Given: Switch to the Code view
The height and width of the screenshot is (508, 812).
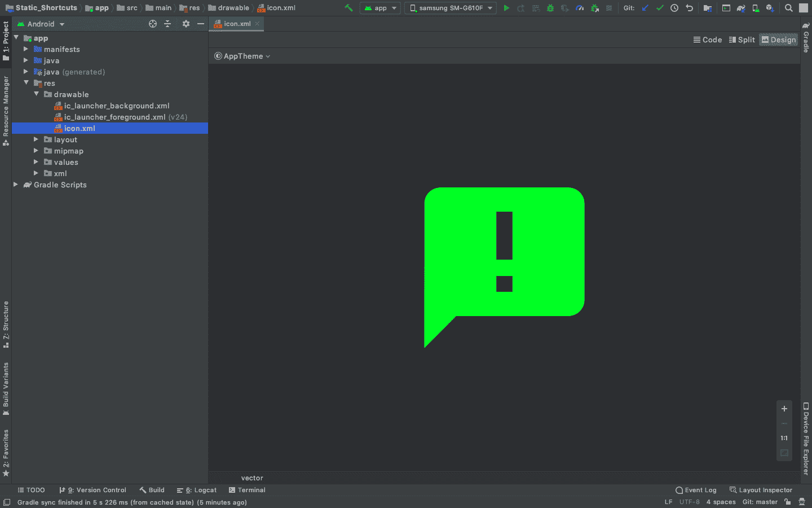Looking at the screenshot, I should 708,40.
